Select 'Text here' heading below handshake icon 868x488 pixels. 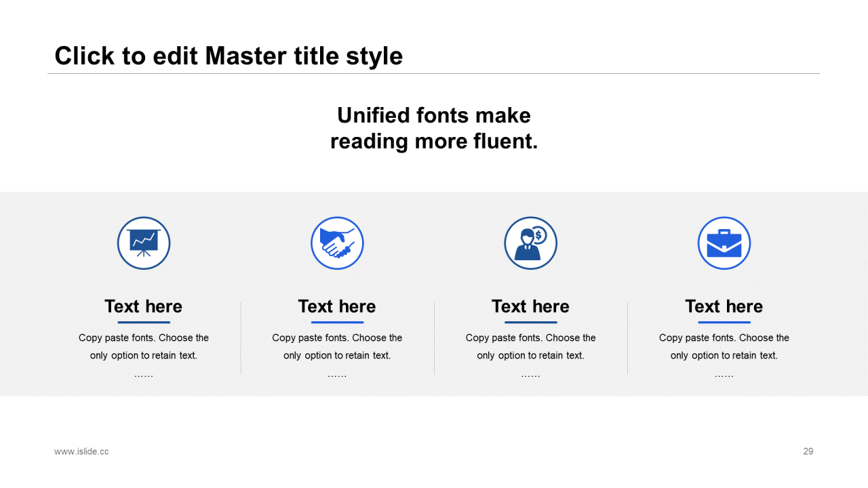tap(337, 306)
